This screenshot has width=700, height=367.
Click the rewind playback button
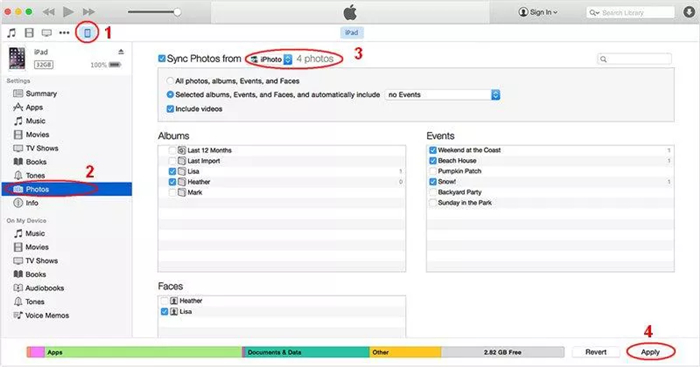pyautogui.click(x=49, y=12)
